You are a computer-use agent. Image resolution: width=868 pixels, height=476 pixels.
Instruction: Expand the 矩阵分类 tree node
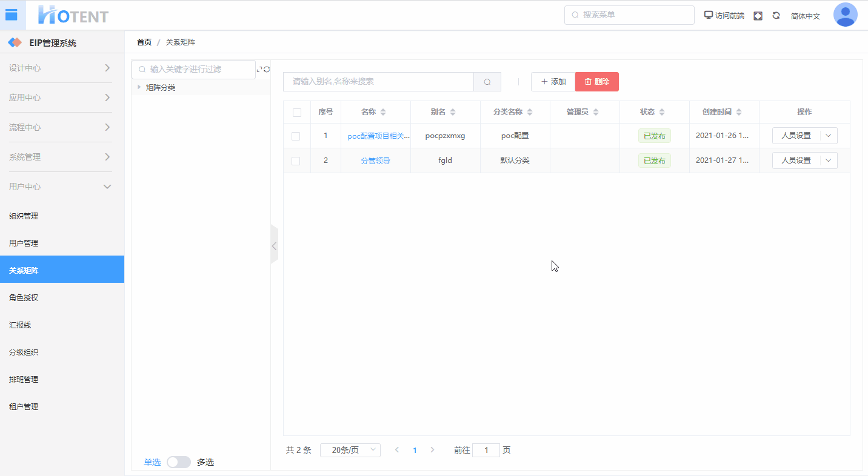coord(139,87)
